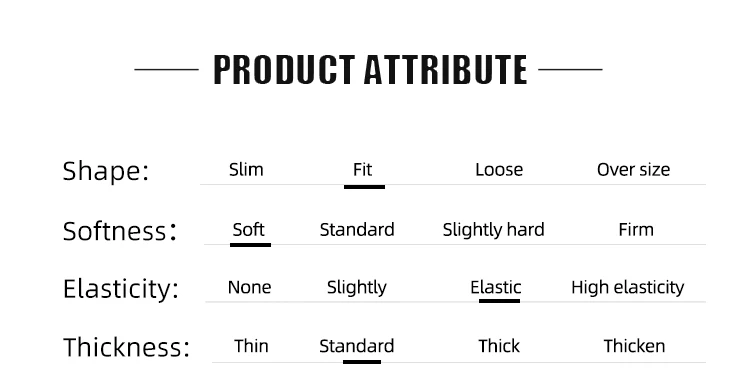Choose Standard in the Softness row

(357, 230)
